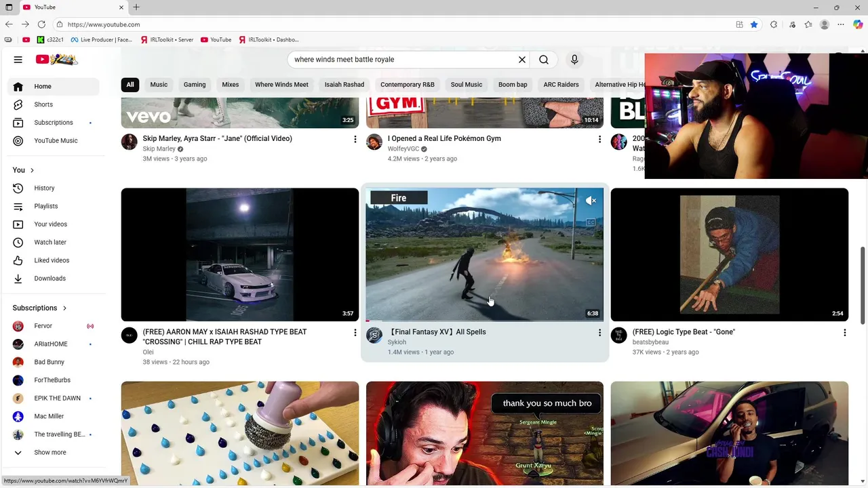Open the Bad Bunny subscription channel
Image resolution: width=868 pixels, height=488 pixels.
coord(54,362)
